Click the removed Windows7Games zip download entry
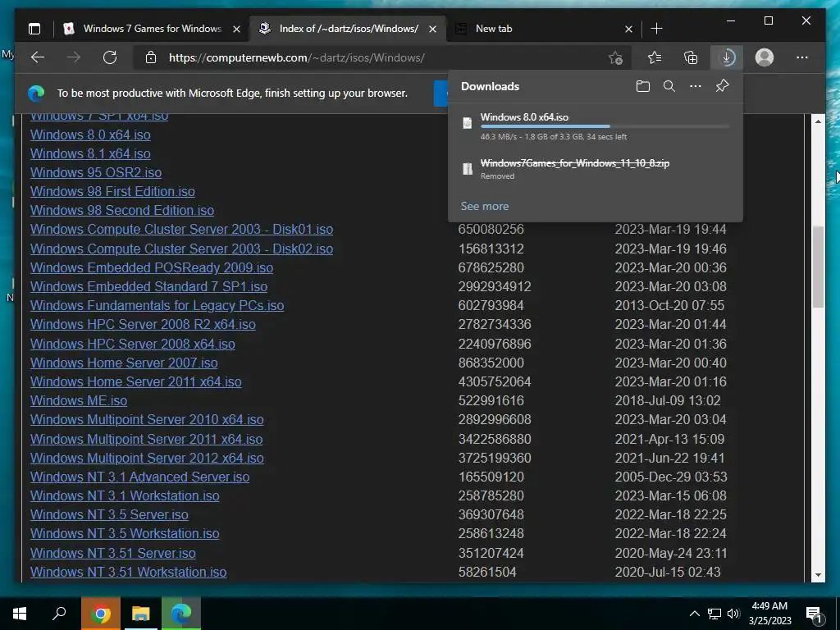840x630 pixels. tap(596, 169)
